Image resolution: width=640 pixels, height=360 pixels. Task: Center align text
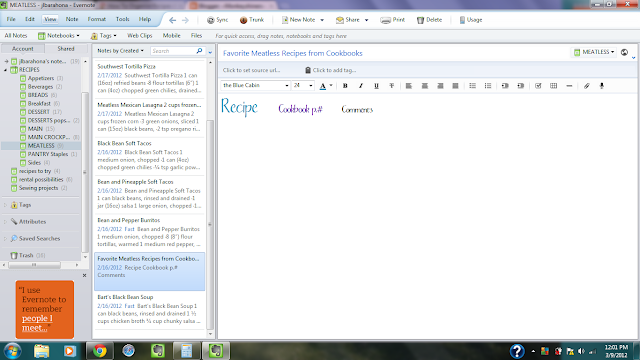424,86
